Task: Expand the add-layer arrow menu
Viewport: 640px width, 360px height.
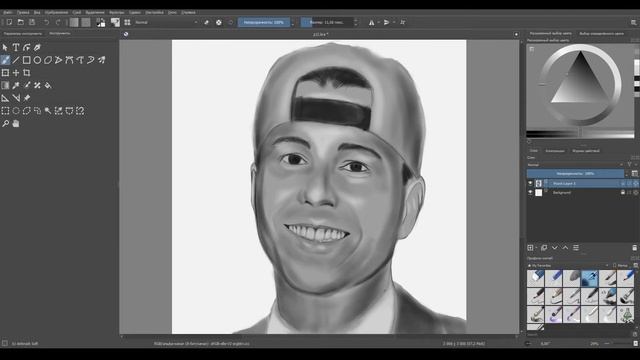Action: click(x=536, y=248)
